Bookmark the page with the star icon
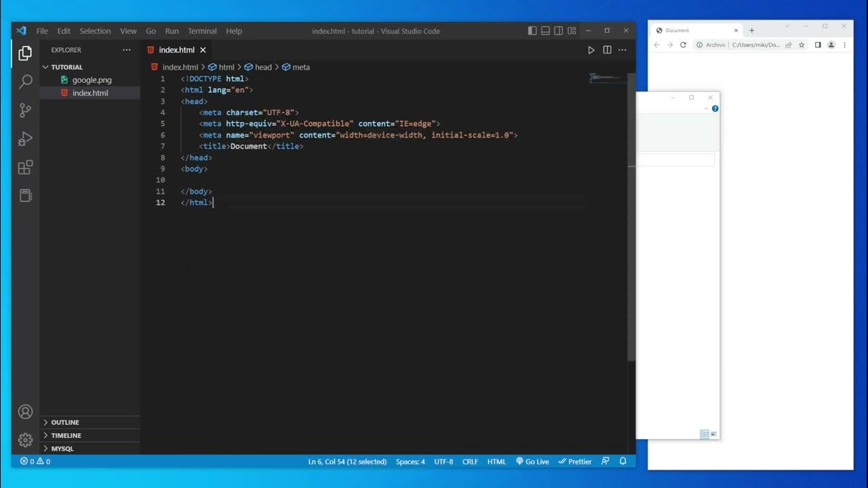Viewport: 868px width, 488px height. [x=802, y=45]
